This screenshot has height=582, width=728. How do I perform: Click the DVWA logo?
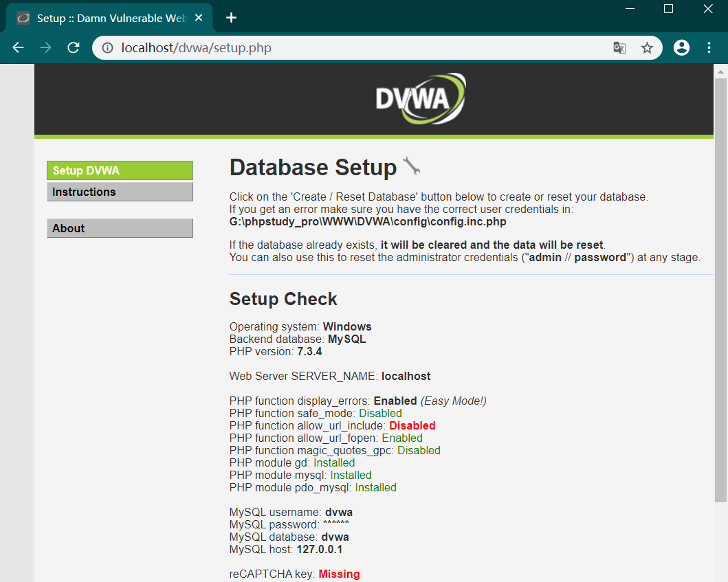pos(420,98)
